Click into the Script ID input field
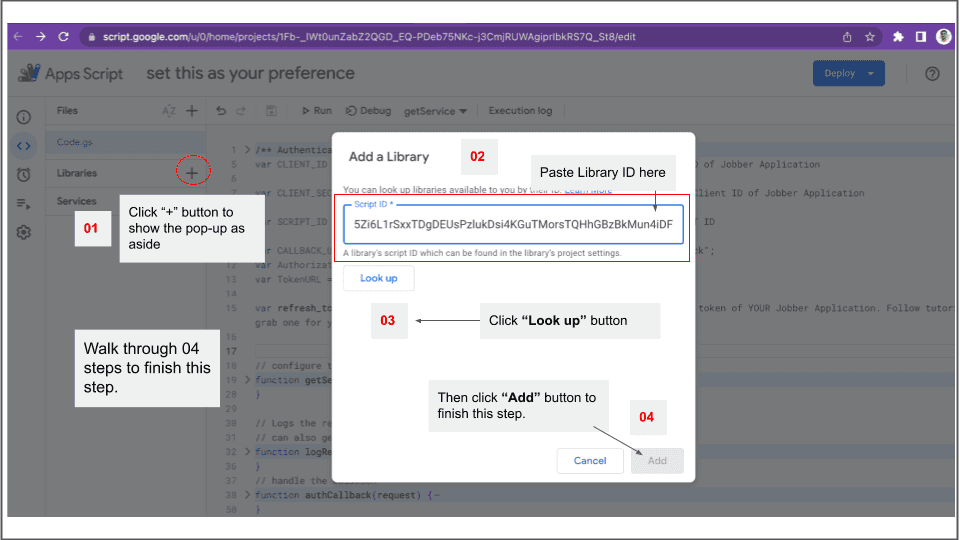The image size is (960, 540). (512, 225)
